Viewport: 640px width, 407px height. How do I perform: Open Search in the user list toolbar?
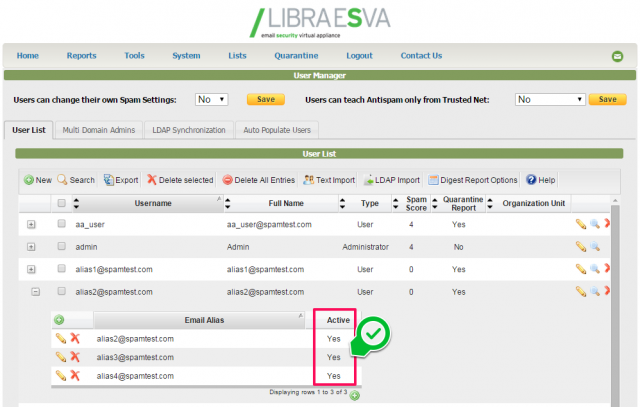[x=76, y=180]
